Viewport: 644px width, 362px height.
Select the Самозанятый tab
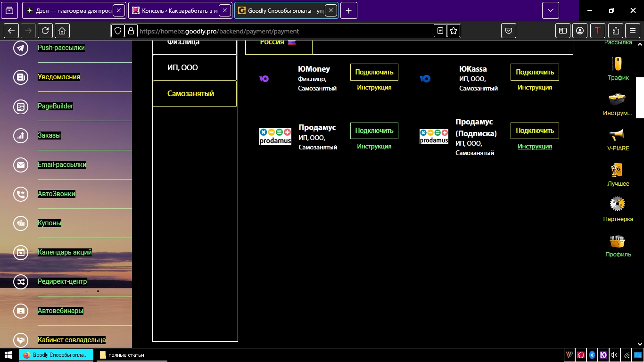coord(195,93)
